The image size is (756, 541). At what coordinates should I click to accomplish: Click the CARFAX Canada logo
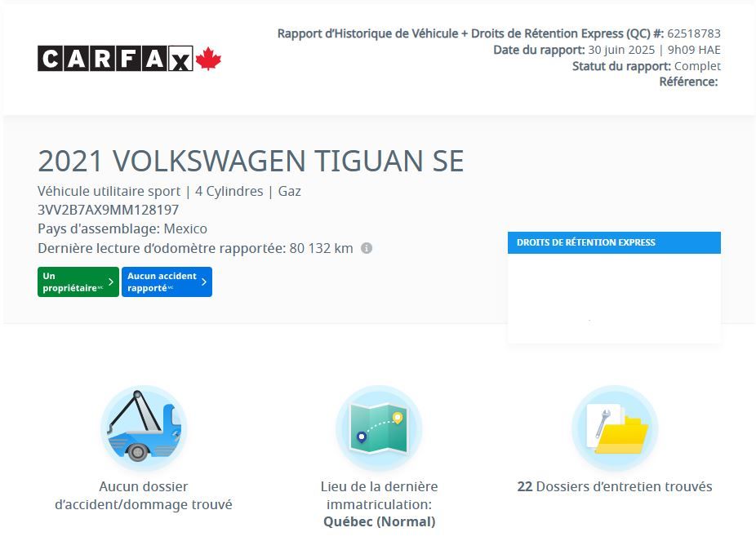129,59
